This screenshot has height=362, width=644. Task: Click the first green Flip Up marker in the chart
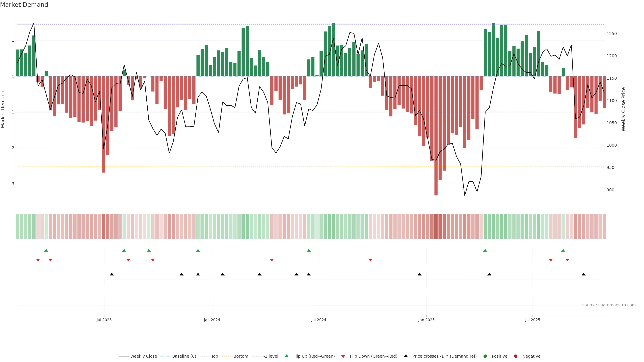click(46, 250)
